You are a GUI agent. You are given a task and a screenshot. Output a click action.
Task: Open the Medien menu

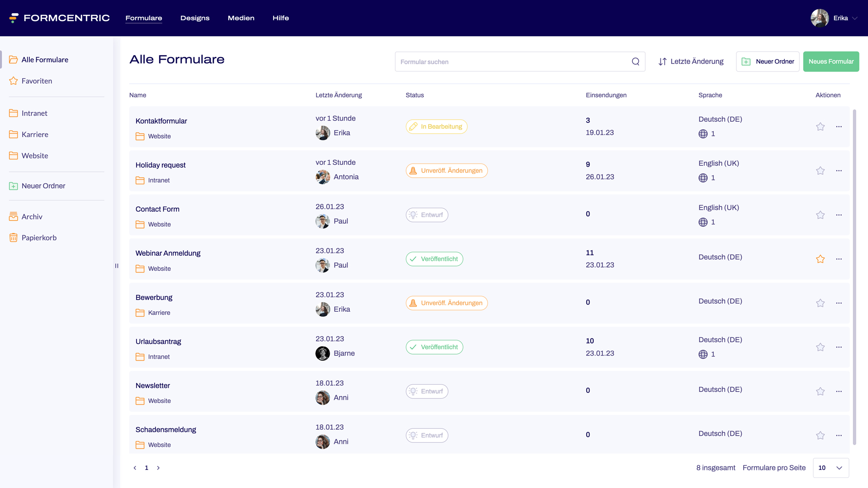tap(241, 18)
